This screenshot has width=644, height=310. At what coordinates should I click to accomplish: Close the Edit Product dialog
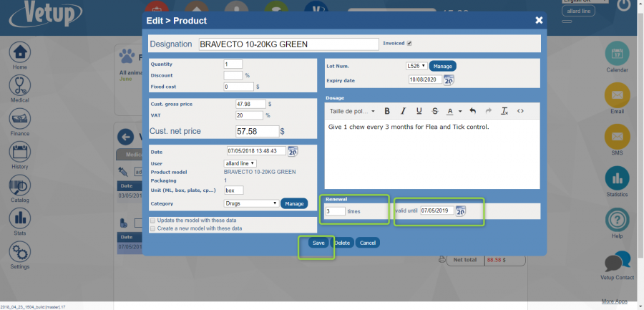point(539,20)
